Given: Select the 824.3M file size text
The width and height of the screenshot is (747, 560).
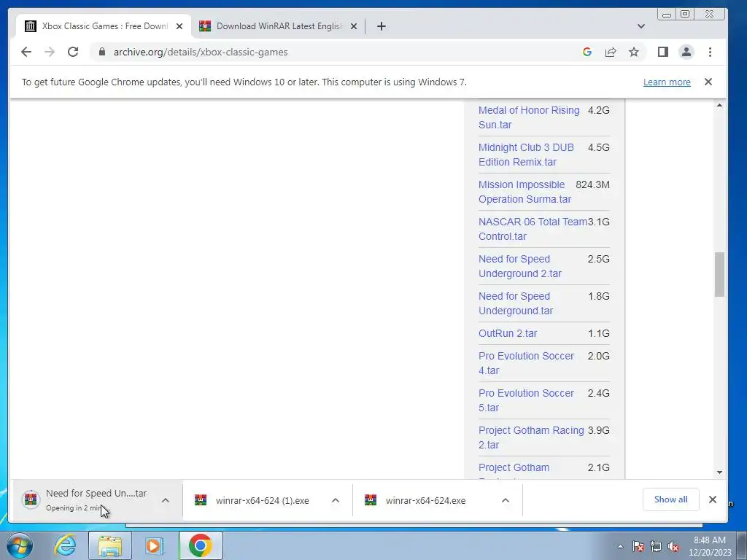Looking at the screenshot, I should point(592,184).
